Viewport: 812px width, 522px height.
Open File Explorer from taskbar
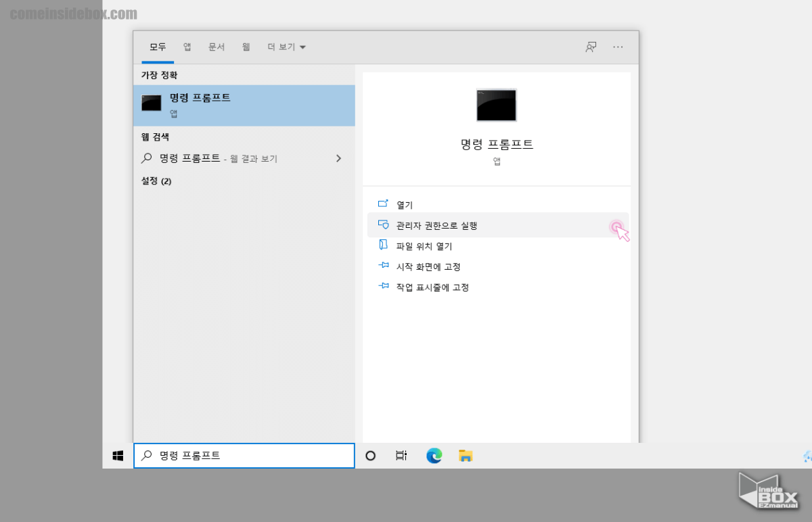pos(466,456)
